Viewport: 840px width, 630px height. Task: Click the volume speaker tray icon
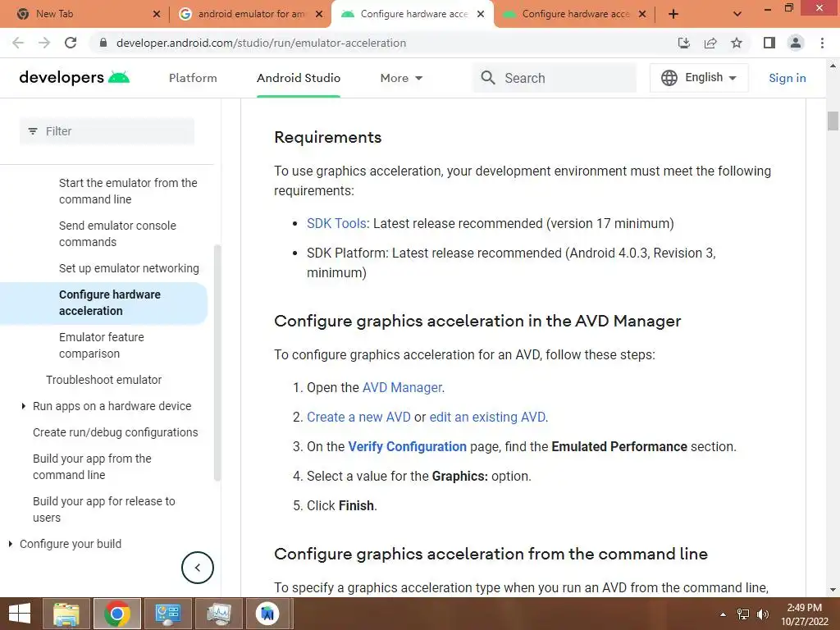[762, 614]
